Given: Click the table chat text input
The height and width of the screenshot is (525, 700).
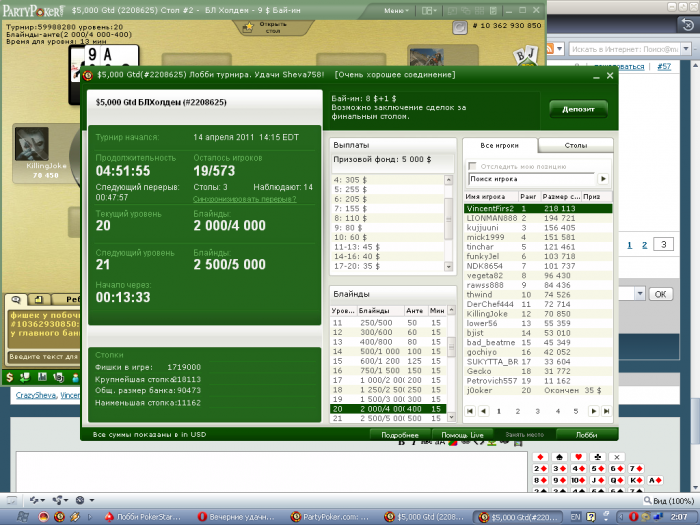Looking at the screenshot, I should coord(43,356).
